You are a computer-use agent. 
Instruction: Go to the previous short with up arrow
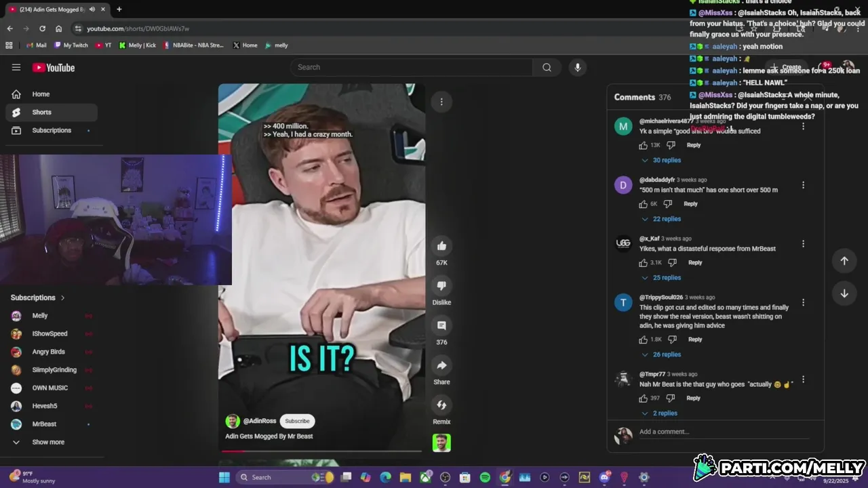click(x=844, y=261)
